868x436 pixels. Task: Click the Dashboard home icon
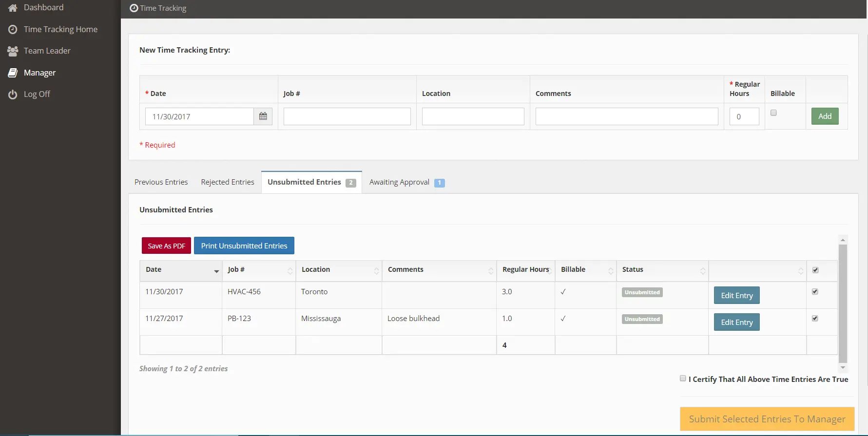pos(13,8)
